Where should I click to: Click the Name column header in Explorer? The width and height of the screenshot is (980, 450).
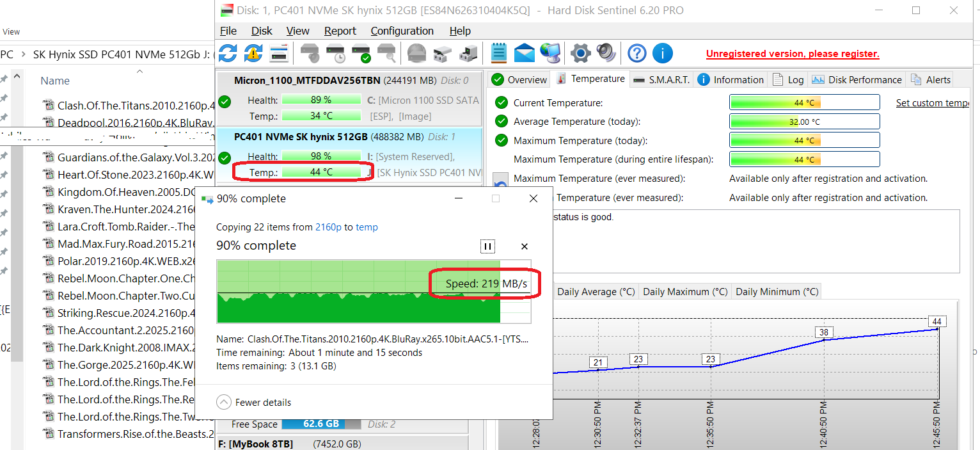[x=55, y=81]
